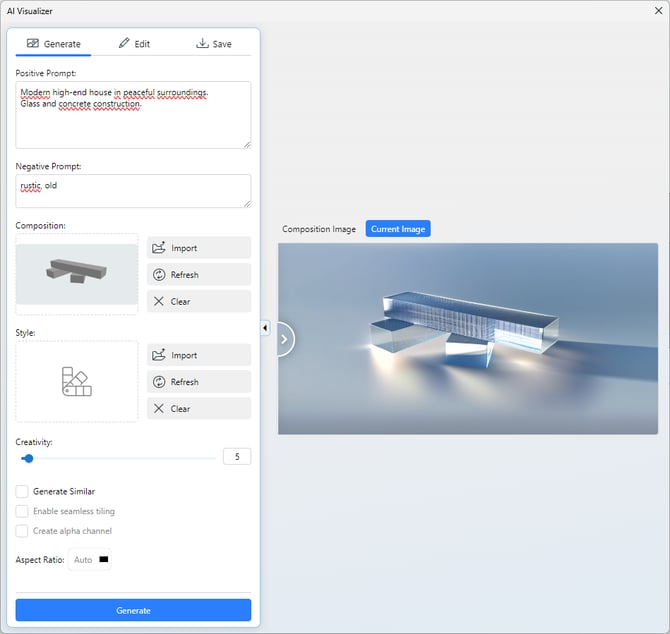Viewport: 670px width, 634px height.
Task: Clear the Style image with X icon
Action: (159, 408)
